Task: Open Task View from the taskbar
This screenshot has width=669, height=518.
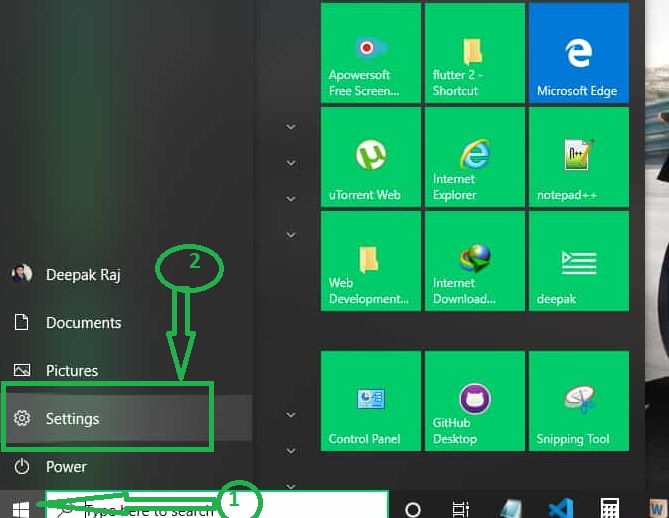Action: 460,509
